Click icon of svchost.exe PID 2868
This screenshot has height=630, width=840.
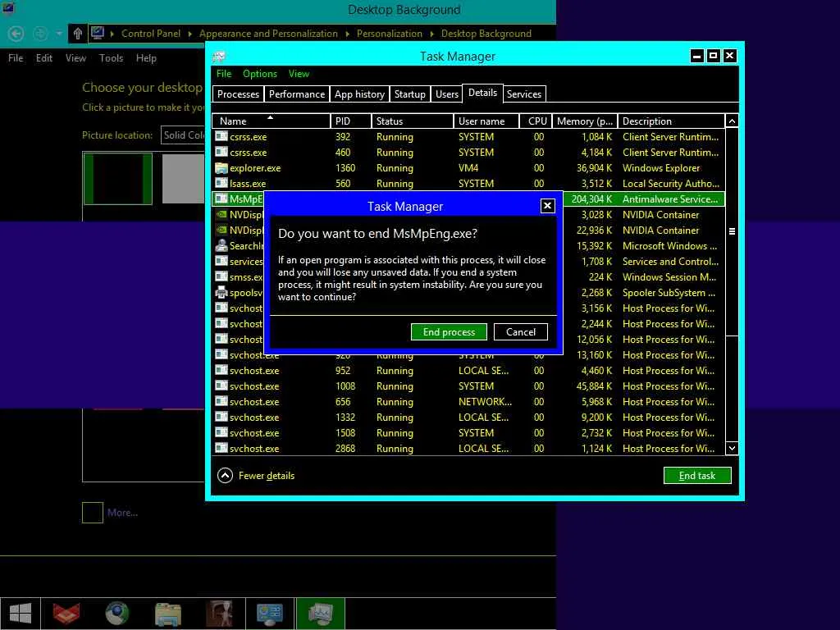coord(221,448)
